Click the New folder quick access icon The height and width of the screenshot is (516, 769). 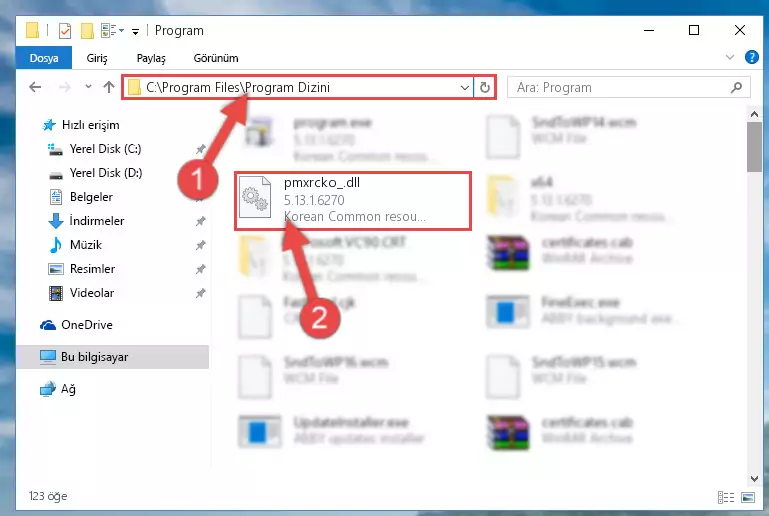[x=87, y=30]
